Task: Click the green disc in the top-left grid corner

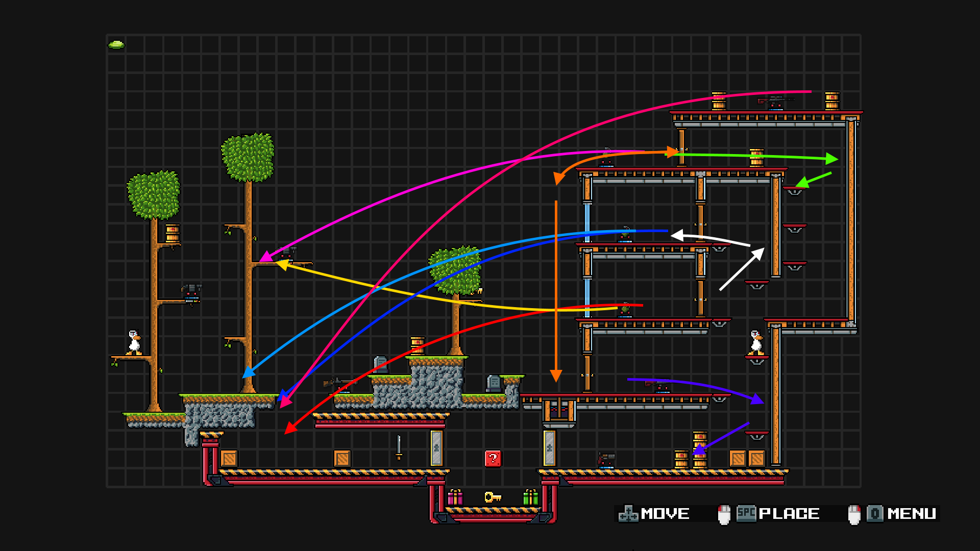Action: [x=116, y=45]
